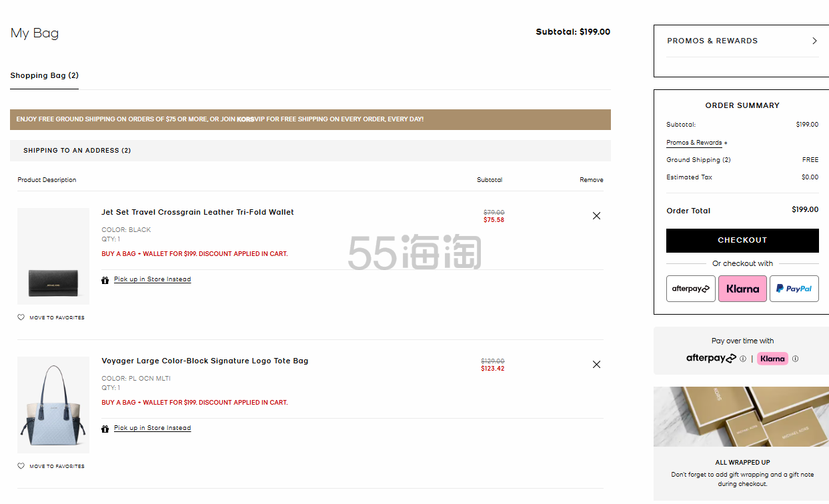This screenshot has height=504, width=829.
Task: Choose Pick up in Store for tote bag
Action: point(152,428)
